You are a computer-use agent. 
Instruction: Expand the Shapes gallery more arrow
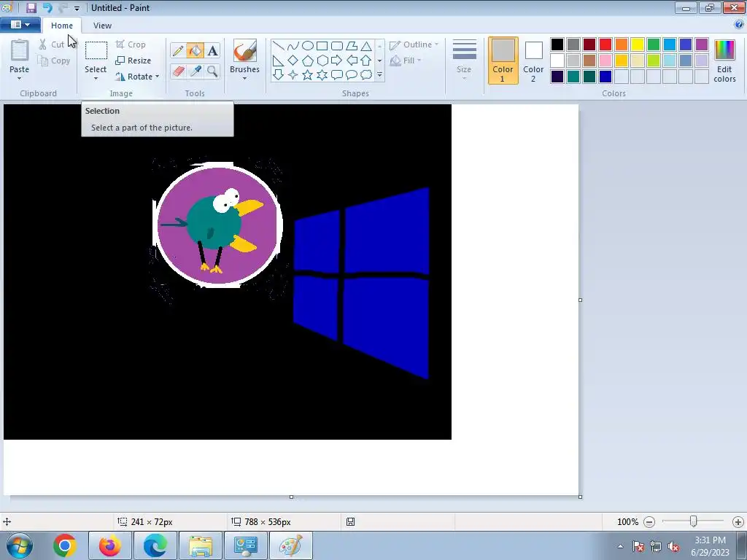[379, 75]
